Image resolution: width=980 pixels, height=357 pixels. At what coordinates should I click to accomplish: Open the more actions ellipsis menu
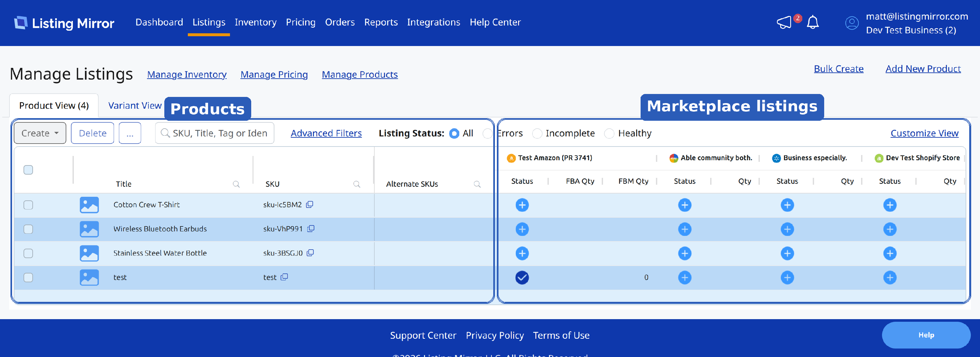click(x=130, y=133)
